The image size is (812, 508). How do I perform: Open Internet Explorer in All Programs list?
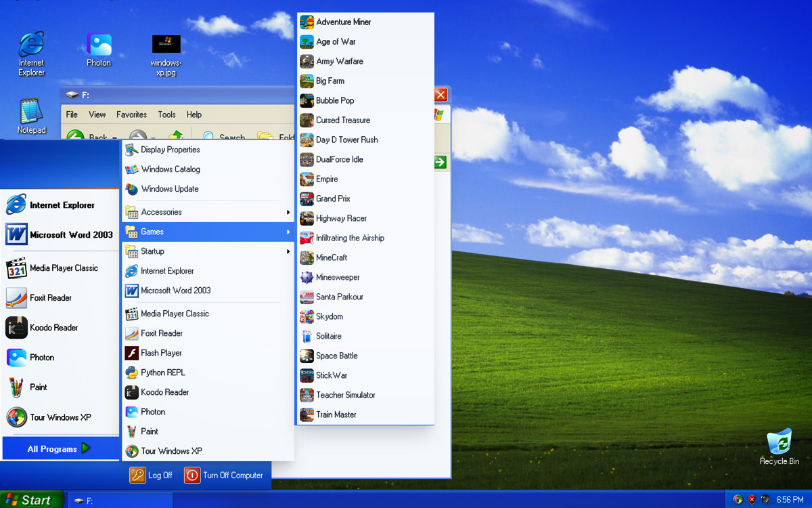point(208,271)
